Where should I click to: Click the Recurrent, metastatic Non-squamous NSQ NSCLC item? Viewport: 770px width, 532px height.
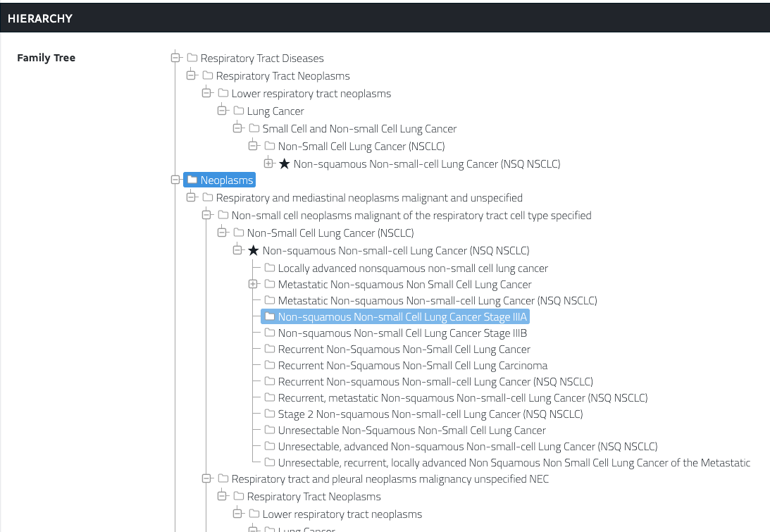tap(462, 398)
